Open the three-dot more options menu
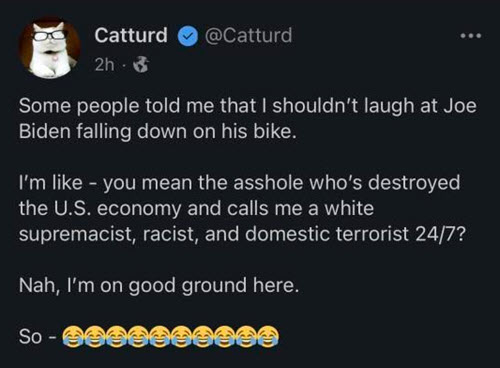 pyautogui.click(x=471, y=35)
